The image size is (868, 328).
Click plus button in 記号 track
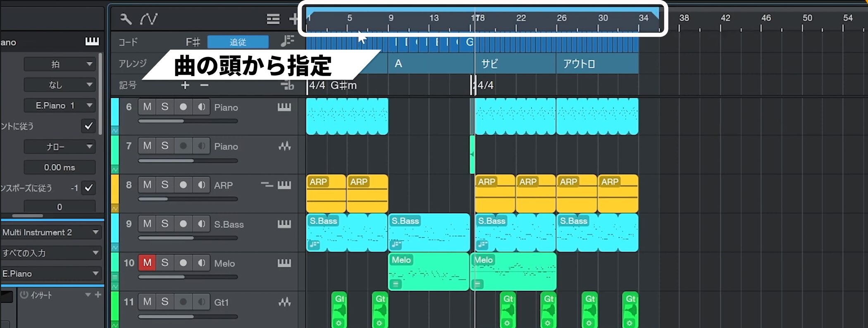(185, 86)
